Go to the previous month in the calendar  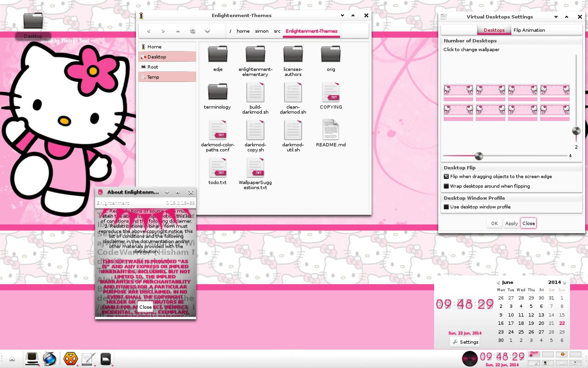pos(498,283)
